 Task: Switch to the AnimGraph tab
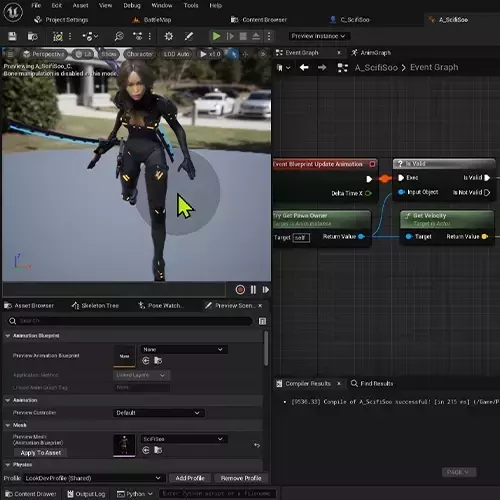click(x=371, y=53)
